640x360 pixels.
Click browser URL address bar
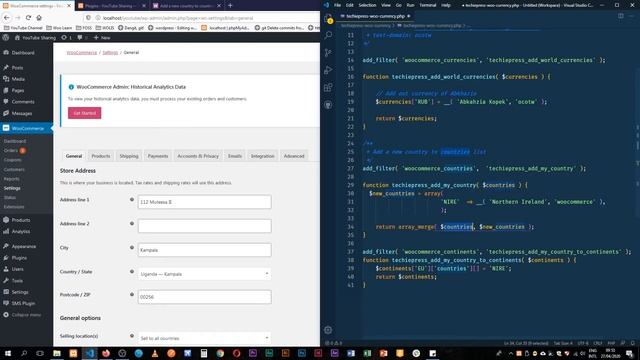(x=200, y=18)
